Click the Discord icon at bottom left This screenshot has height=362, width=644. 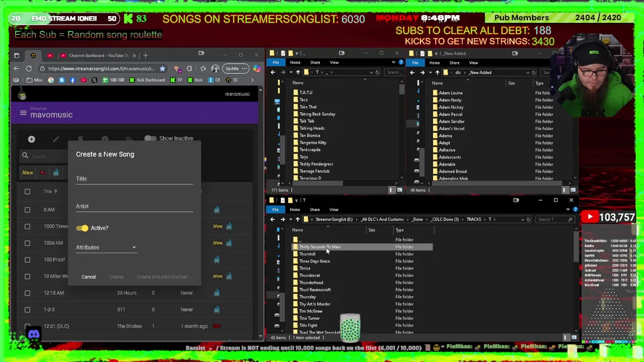click(34, 334)
